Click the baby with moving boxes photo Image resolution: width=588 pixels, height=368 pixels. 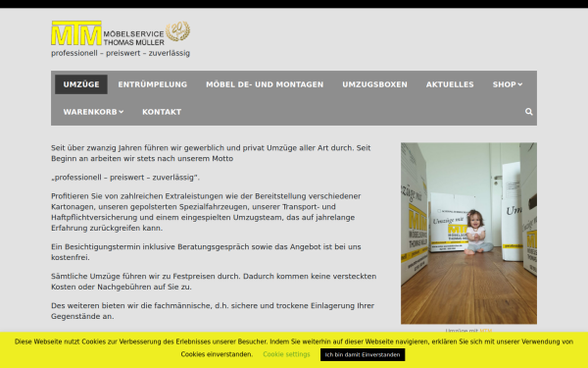(x=468, y=234)
